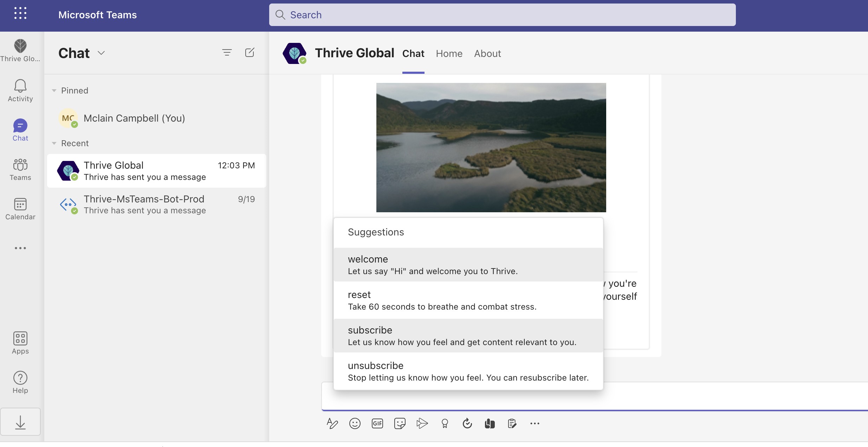This screenshot has height=447, width=868.
Task: Show more apps ellipsis in left rail
Action: click(x=20, y=248)
